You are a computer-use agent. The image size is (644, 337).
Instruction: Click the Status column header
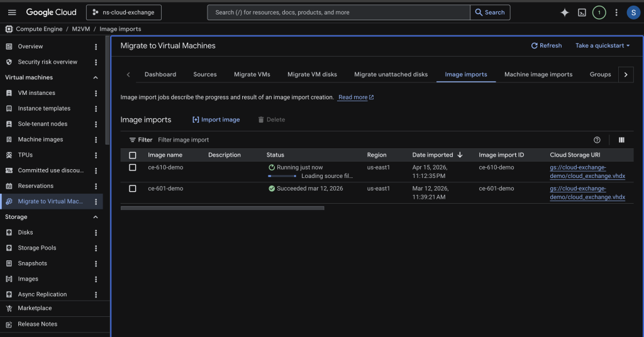[275, 155]
